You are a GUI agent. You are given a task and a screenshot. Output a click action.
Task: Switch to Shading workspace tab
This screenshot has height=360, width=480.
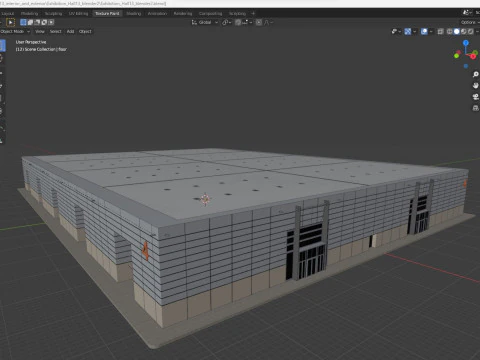[x=134, y=13]
